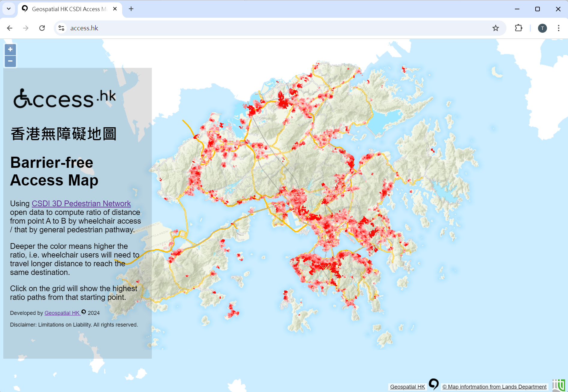This screenshot has width=568, height=392.
Task: Open Chrome three-dot menu
Action: point(559,28)
